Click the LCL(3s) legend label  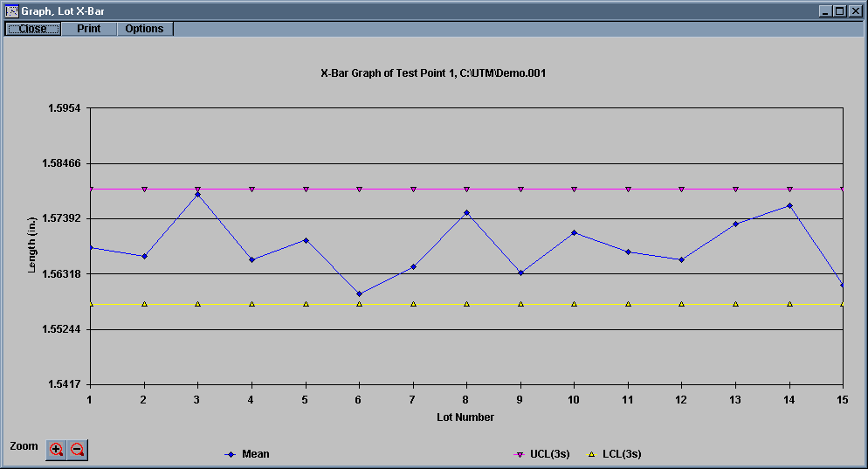point(622,454)
